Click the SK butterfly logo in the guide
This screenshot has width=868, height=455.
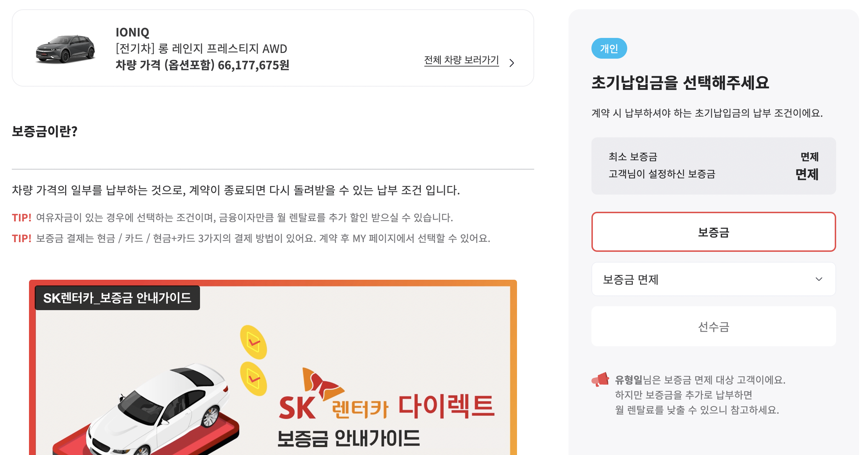click(x=322, y=383)
